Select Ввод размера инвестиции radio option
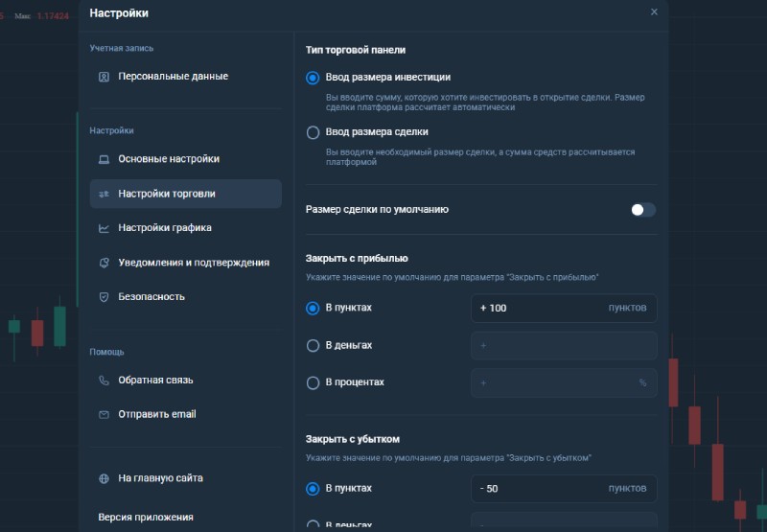The width and height of the screenshot is (767, 532). pos(313,78)
